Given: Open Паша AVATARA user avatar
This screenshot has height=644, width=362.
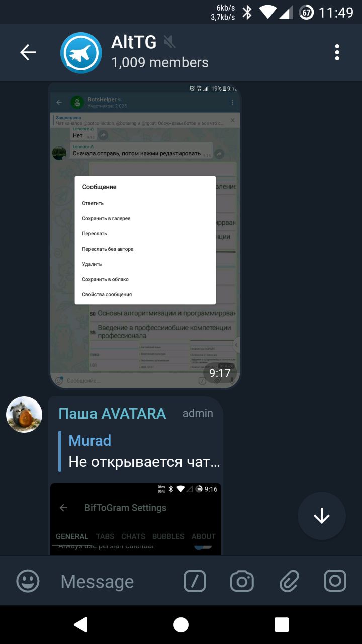Looking at the screenshot, I should [24, 415].
